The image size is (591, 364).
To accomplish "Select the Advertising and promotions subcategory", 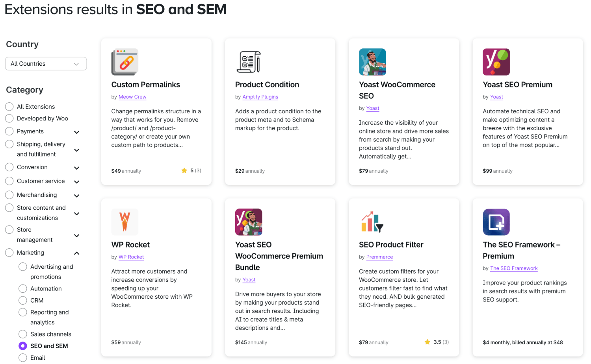I will click(x=22, y=266).
